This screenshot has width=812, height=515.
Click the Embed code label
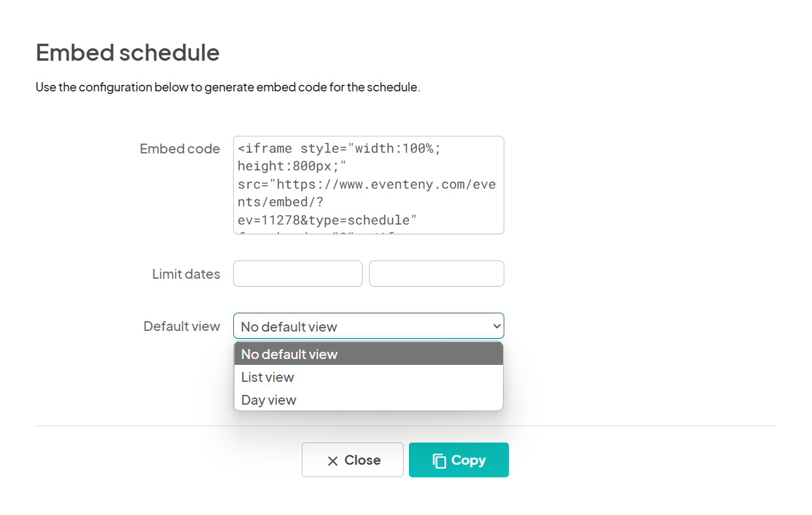tap(180, 149)
